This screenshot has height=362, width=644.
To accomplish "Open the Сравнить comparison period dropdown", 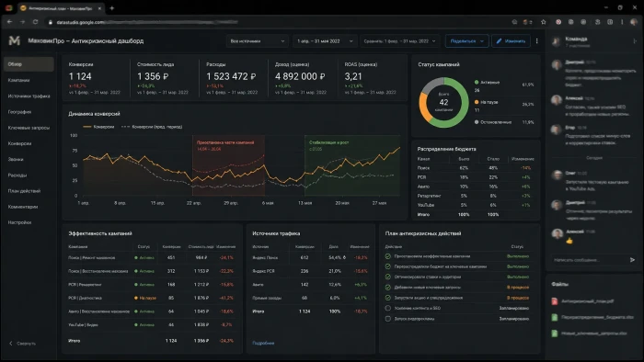I will click(399, 41).
